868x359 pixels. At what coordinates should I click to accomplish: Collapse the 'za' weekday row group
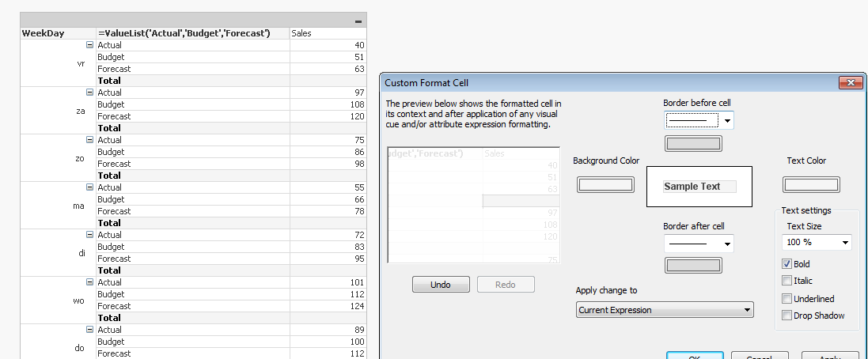tap(89, 93)
